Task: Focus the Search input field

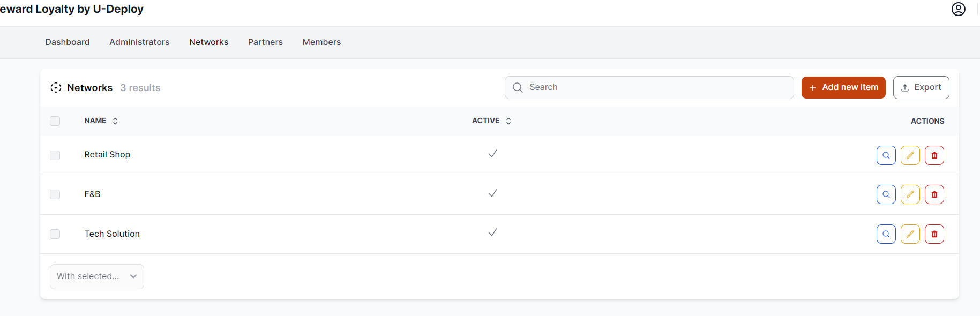Action: coord(649,87)
